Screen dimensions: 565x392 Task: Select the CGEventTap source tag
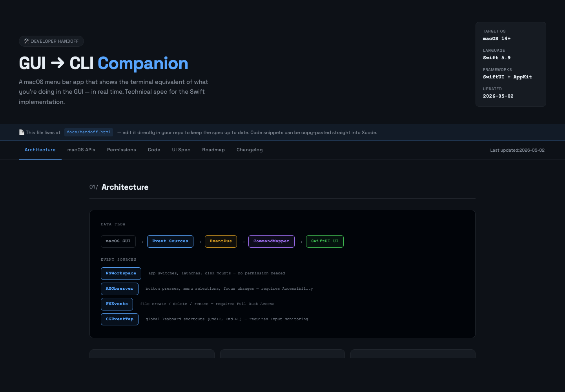point(120,319)
